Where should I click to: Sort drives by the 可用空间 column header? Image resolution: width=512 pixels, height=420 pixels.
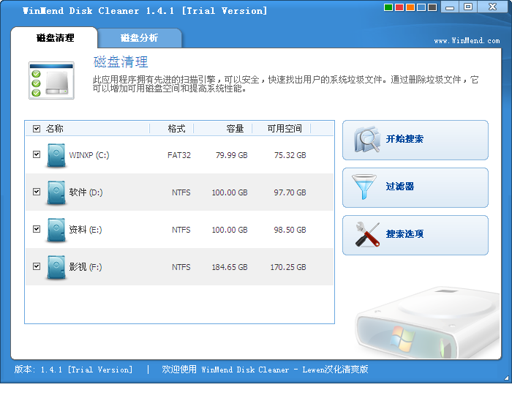pyautogui.click(x=284, y=129)
